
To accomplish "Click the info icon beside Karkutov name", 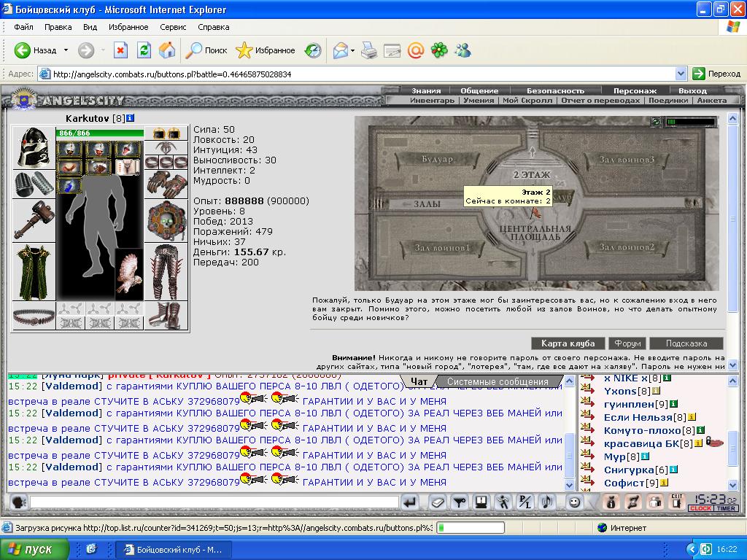I will 130,117.
